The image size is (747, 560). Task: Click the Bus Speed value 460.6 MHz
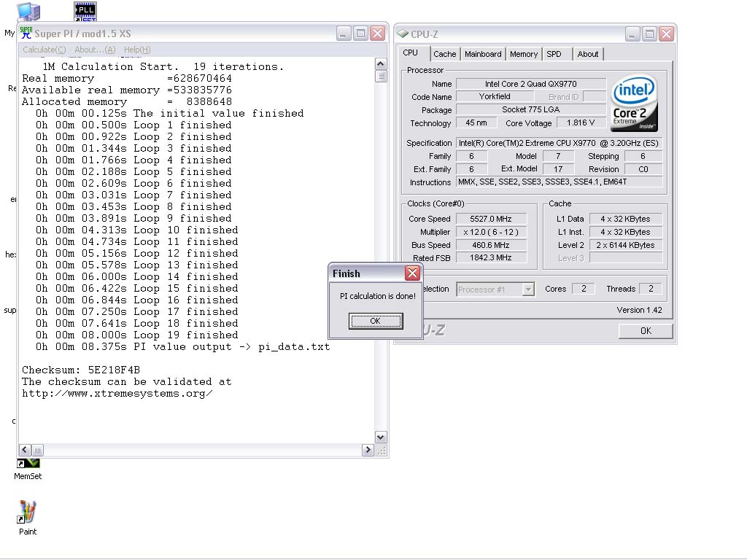point(491,245)
